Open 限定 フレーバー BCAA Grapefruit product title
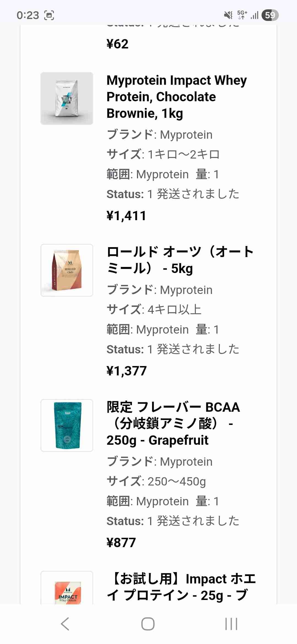297x644 pixels. point(173,424)
